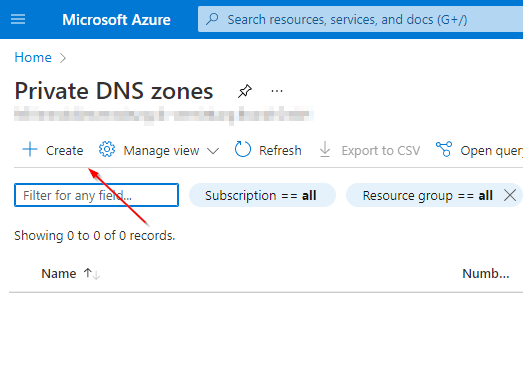Click the Numb... column header
The width and height of the screenshot is (523, 377).
point(486,274)
